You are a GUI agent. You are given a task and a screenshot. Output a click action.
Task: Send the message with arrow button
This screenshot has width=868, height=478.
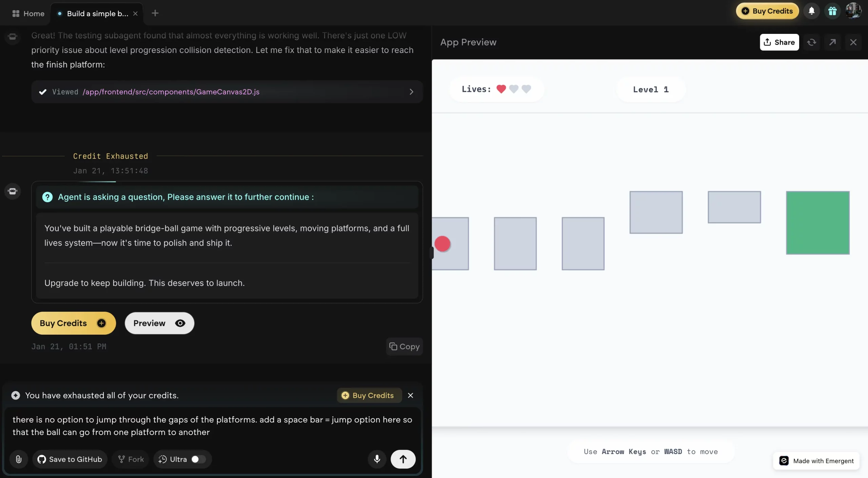[x=403, y=459]
